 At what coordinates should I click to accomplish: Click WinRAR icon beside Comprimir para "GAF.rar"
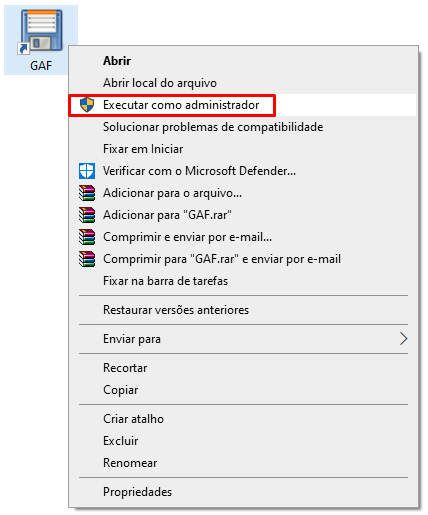coord(87,259)
